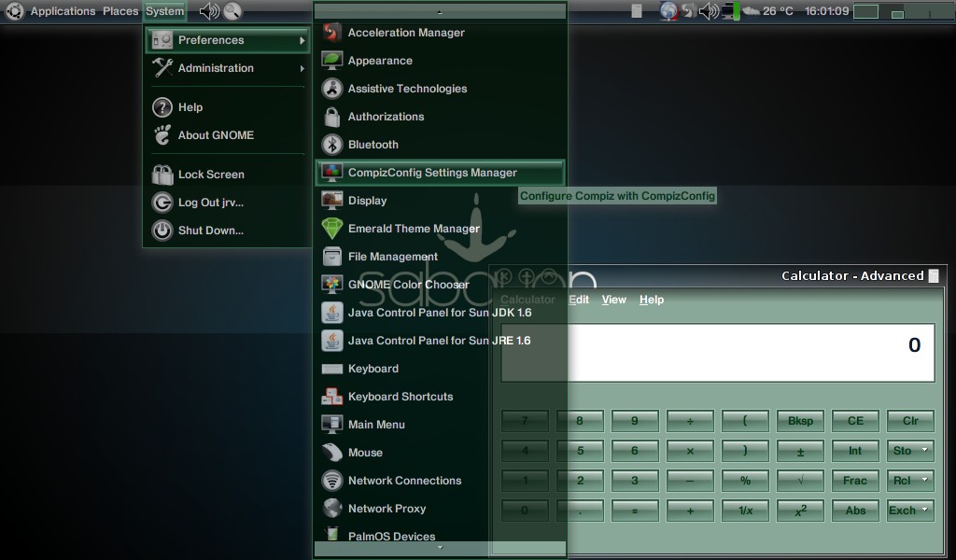
Task: Expand the Administration submenu
Action: click(228, 68)
